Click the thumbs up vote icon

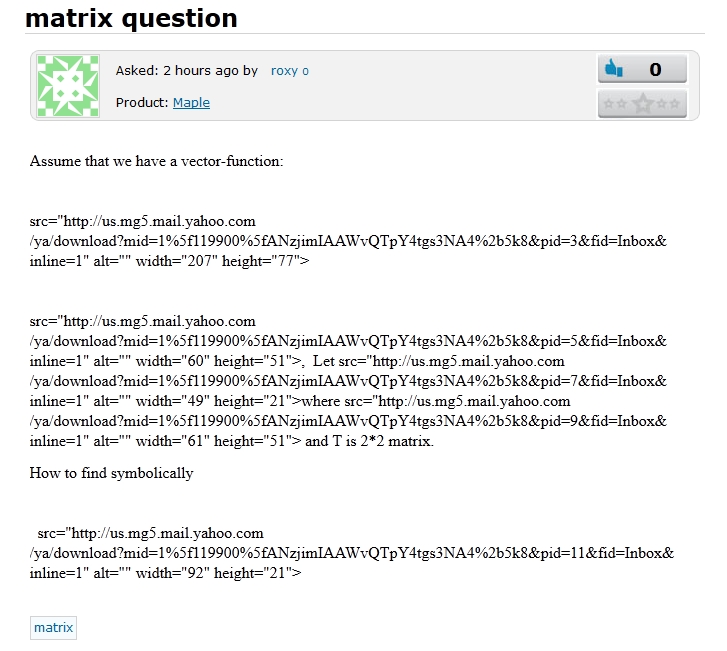(x=612, y=69)
